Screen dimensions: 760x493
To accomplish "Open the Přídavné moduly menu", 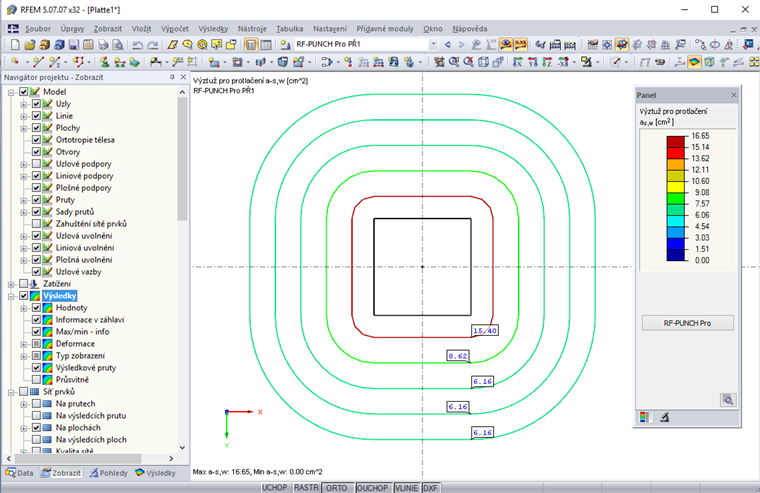I will coord(385,29).
